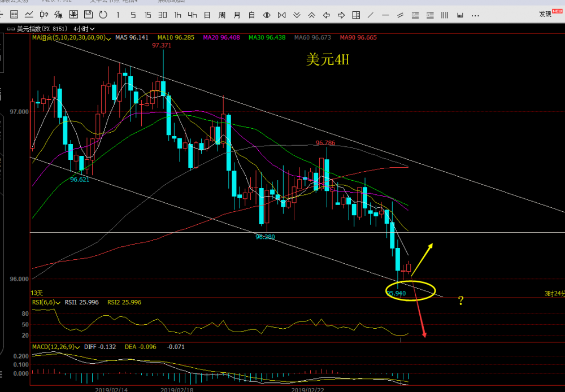Image resolution: width=565 pixels, height=392 pixels.
Task: Click the double chevron down icon
Action: [297, 15]
